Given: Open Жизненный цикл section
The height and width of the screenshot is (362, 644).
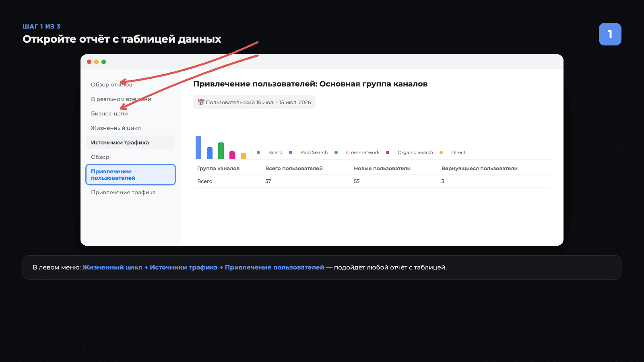Looking at the screenshot, I should (116, 128).
